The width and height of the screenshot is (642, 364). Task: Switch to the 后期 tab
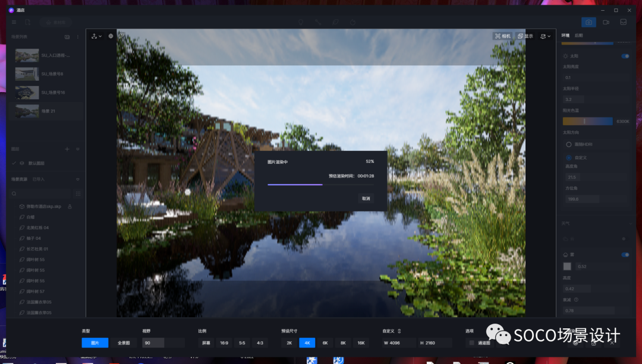[x=578, y=36]
